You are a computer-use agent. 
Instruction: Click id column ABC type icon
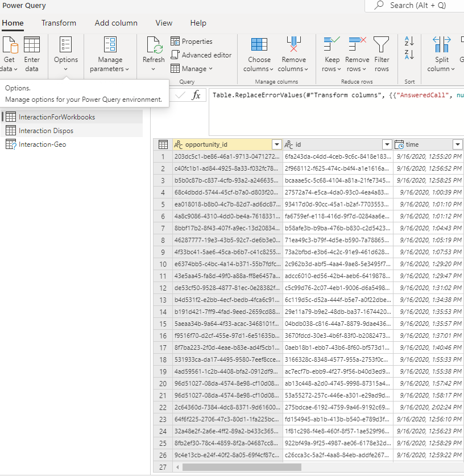click(289, 144)
